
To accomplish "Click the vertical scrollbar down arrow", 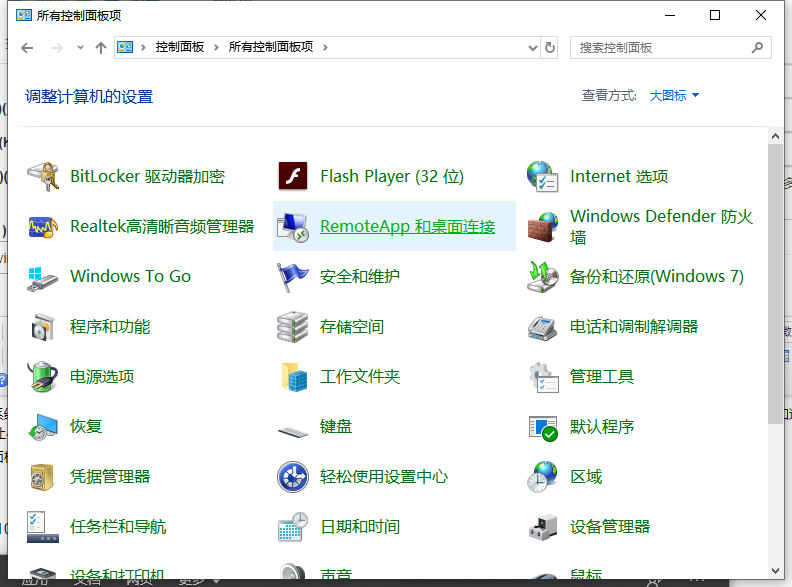I will tap(776, 570).
